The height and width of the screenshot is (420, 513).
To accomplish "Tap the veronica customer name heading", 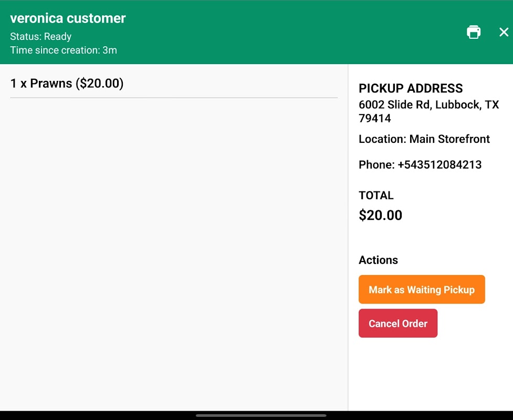I will pyautogui.click(x=68, y=18).
